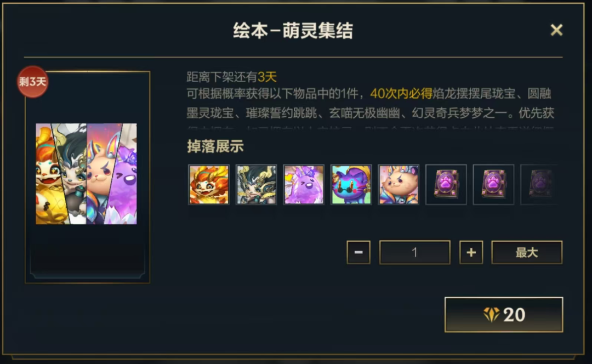Click the 绘本-萌灵集结 dialog title
Screen dimensions: 592x364
coord(293,31)
